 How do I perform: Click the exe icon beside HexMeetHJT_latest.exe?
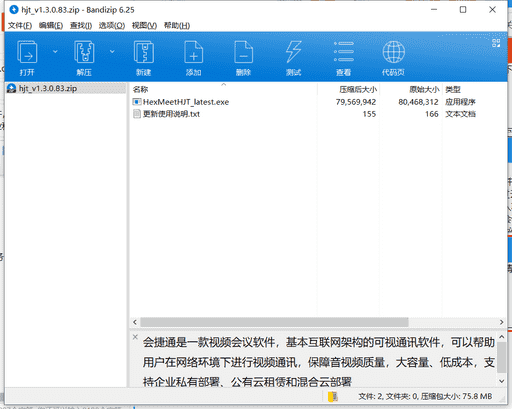pyautogui.click(x=137, y=102)
